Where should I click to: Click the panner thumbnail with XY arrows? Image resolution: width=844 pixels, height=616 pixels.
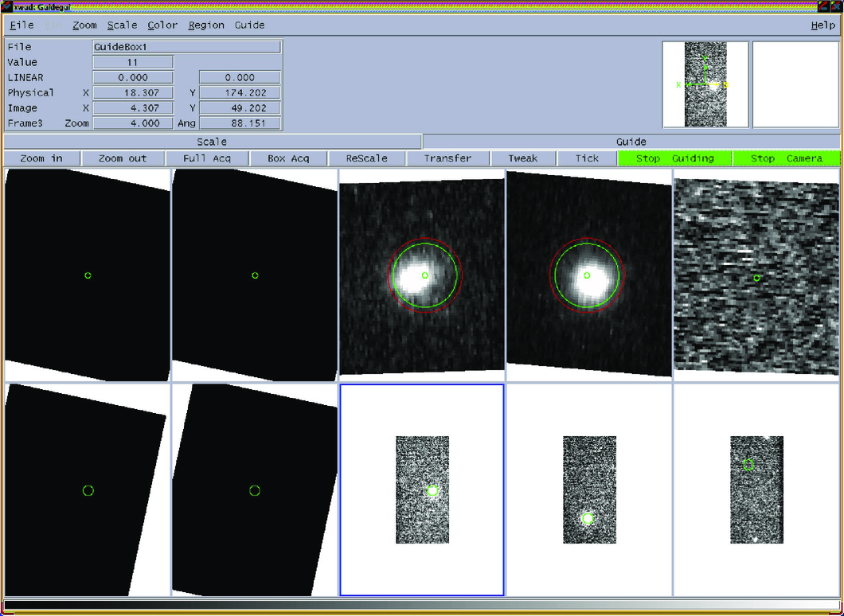[x=705, y=84]
